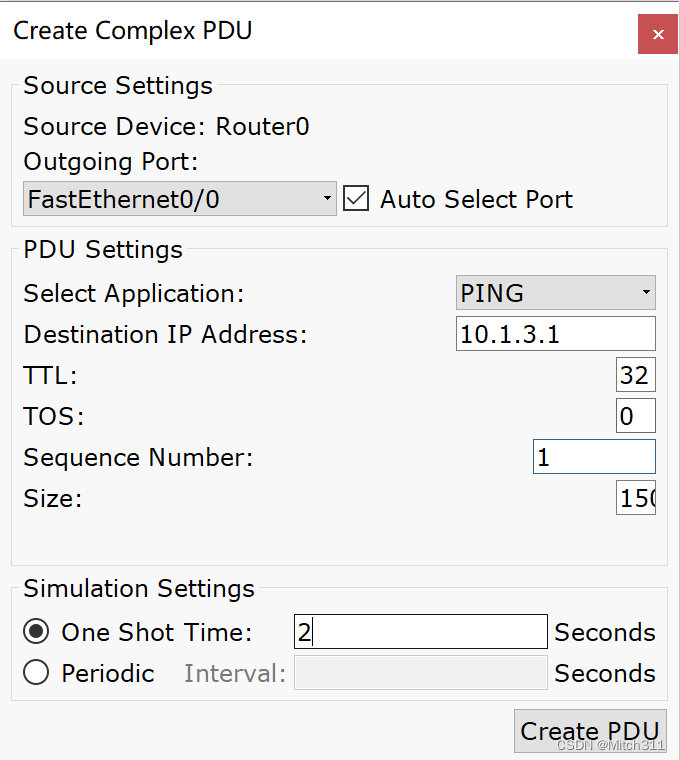The image size is (680, 760).
Task: Click the Create PDU button
Action: pyautogui.click(x=589, y=731)
